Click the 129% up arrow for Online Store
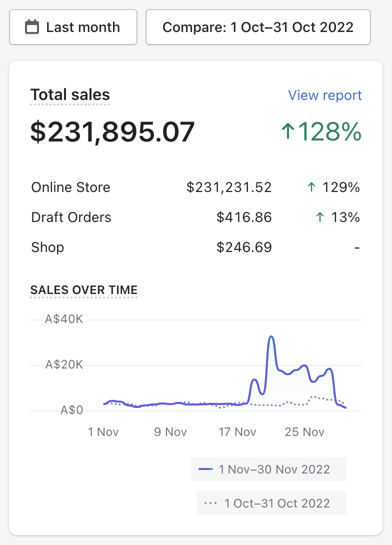Viewport: 392px width, 545px height. pyautogui.click(x=311, y=187)
